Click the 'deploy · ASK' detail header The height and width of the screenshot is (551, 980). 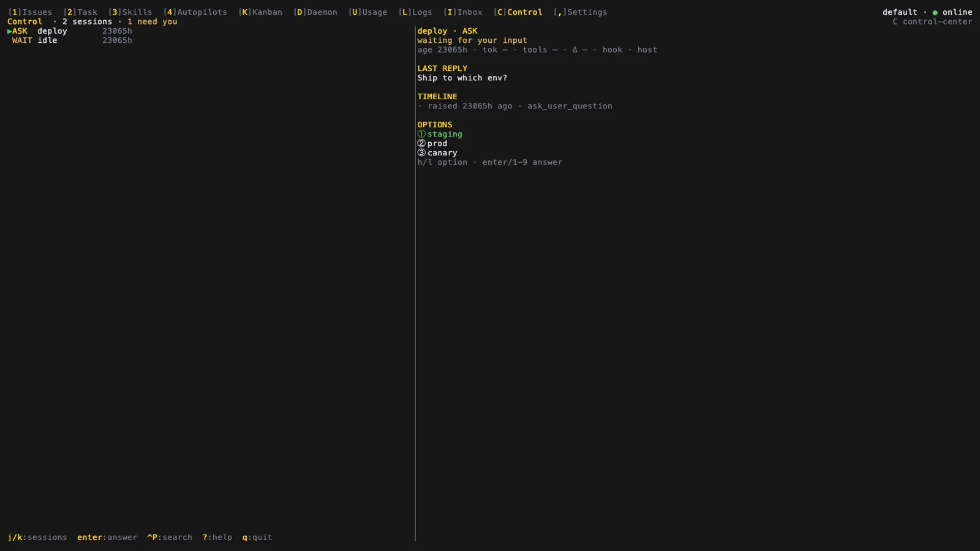pos(447,31)
